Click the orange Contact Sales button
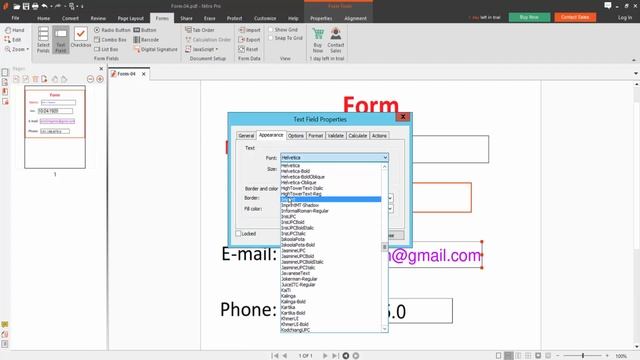This screenshot has width=640, height=360. 575,17
